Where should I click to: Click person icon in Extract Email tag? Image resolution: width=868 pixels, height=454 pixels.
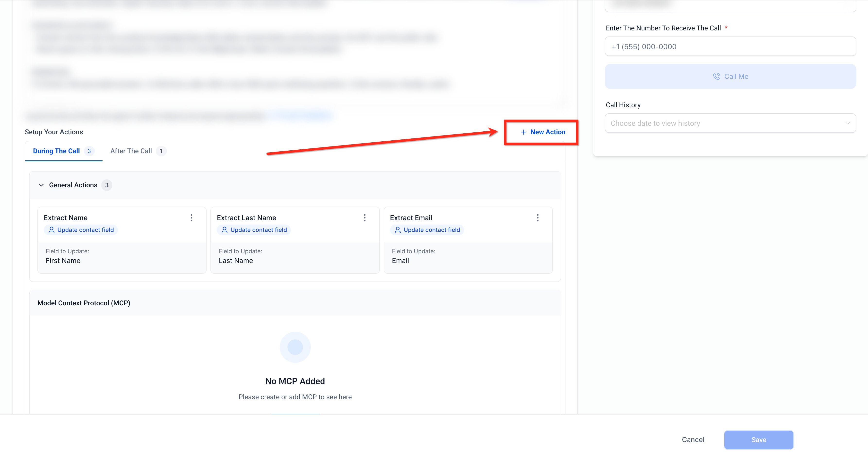tap(398, 230)
